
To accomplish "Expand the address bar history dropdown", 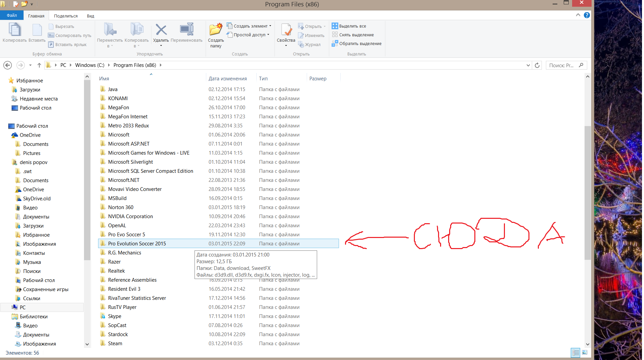I will point(528,65).
